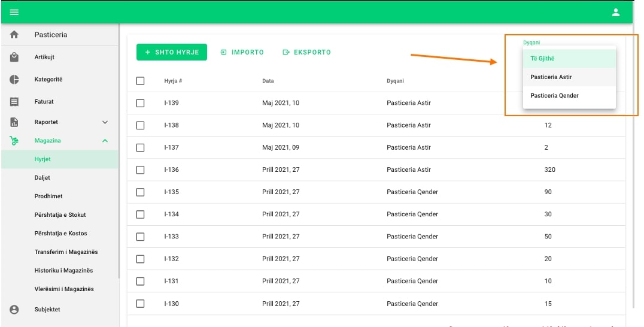Expand the Raportet submenu chevron
Viewport: 644px width, 327px height.
pos(105,122)
